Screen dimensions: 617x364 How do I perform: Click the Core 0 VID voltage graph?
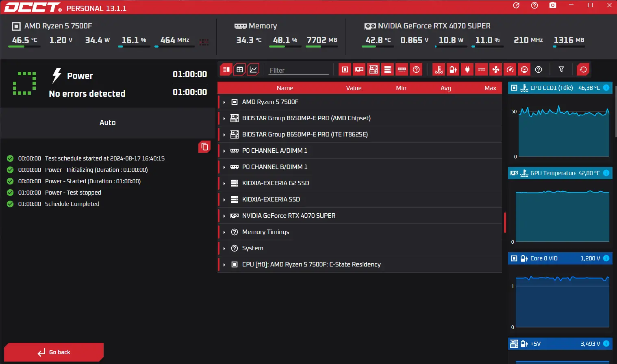pos(562,301)
